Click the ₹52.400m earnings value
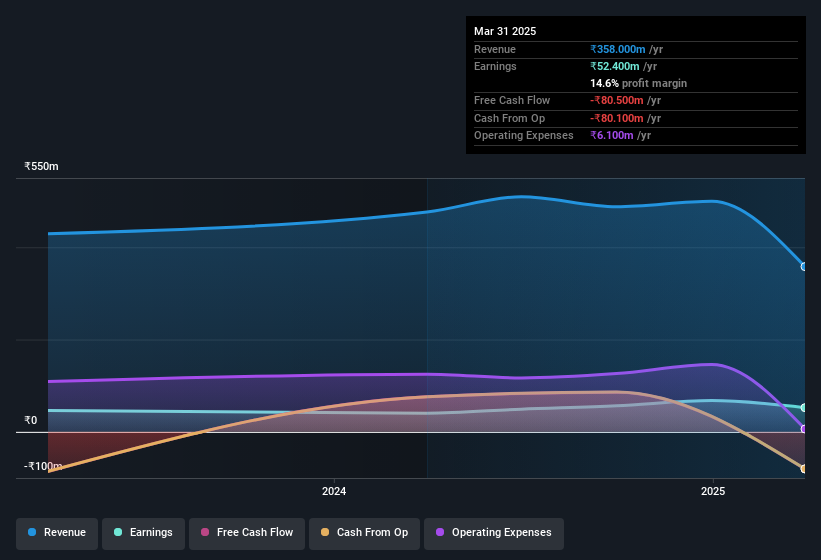 click(x=615, y=66)
